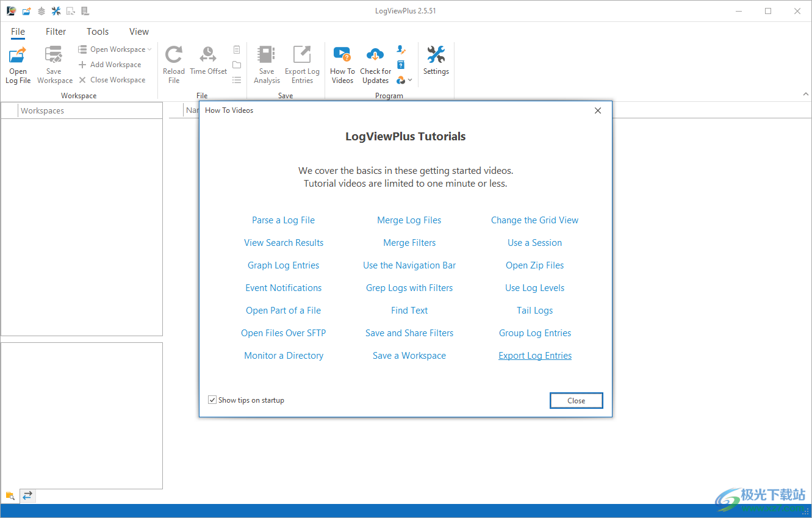812x518 pixels.
Task: Open the Graph Log Entries tutorial
Action: click(x=284, y=265)
